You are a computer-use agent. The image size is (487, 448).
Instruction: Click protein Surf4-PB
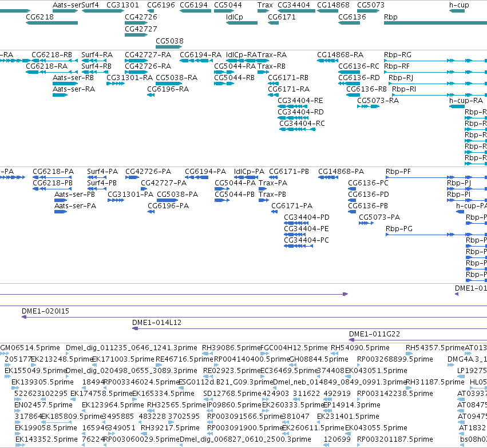pyautogui.click(x=97, y=189)
